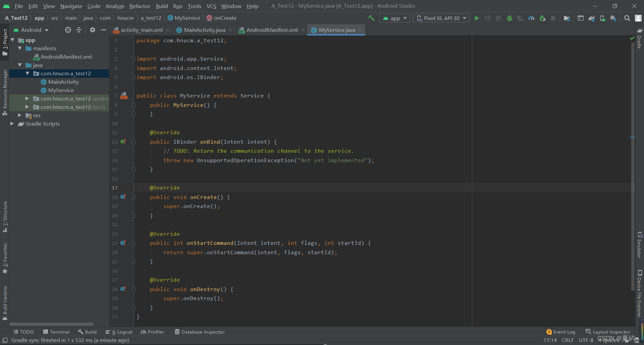The image size is (644, 345).
Task: Collapse the java folder node
Action: point(20,65)
